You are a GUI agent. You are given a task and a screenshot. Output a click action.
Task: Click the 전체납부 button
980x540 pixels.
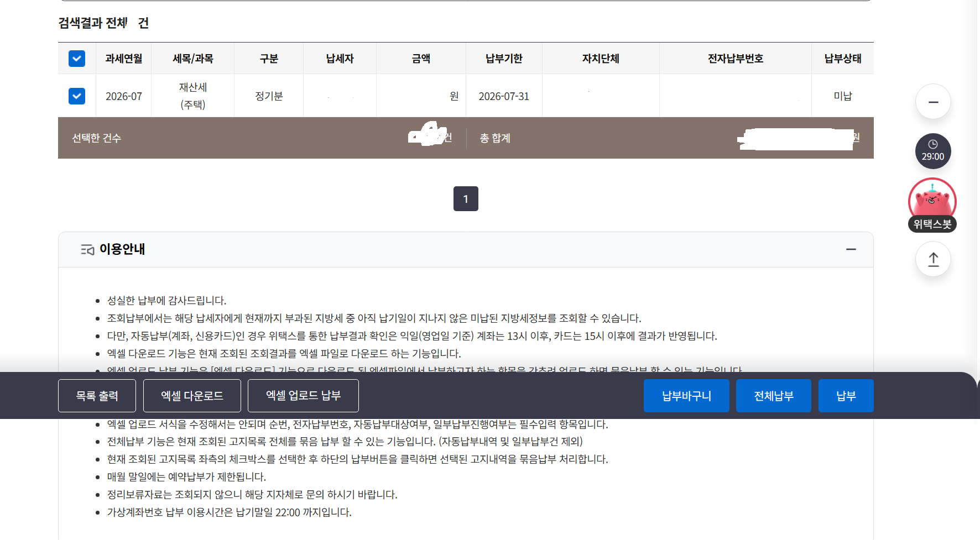coord(774,396)
